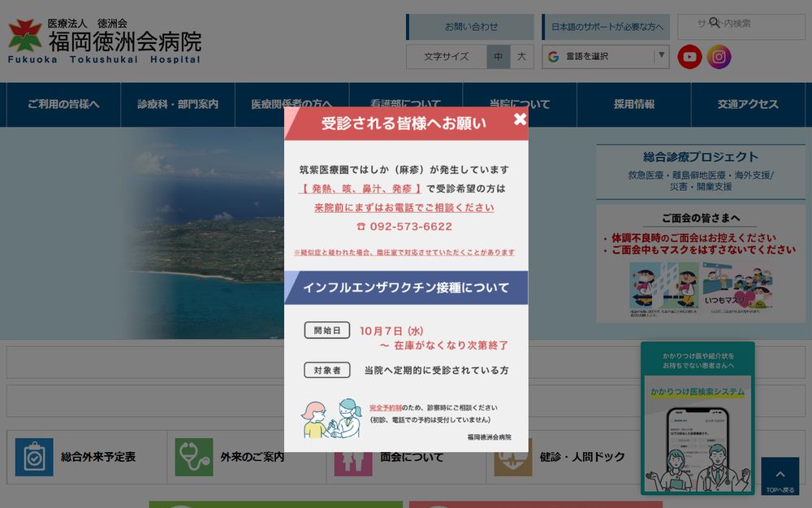Open the 言語を選択 language dropdown
This screenshot has height=508, width=812.
[606, 57]
